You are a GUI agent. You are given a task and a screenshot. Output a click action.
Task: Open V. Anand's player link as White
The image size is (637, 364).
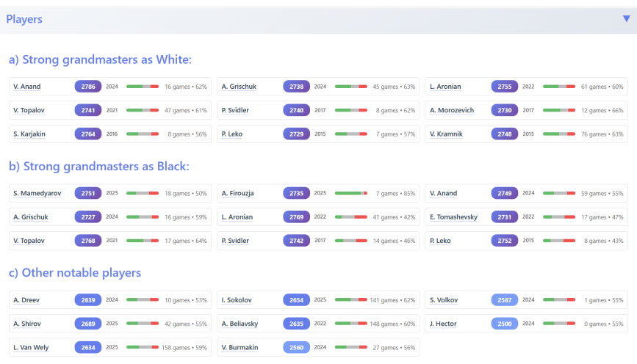[x=27, y=87]
